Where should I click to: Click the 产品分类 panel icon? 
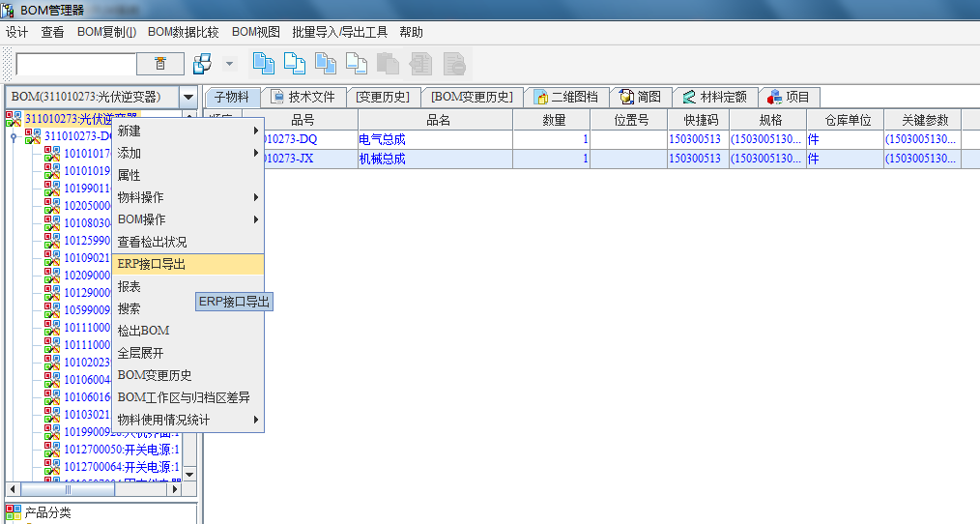coord(14,512)
